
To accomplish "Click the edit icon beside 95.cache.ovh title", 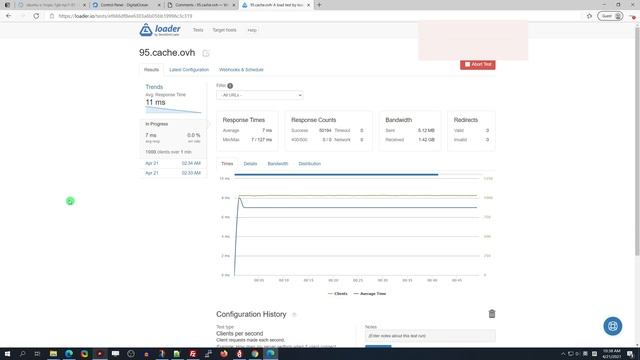I will click(x=206, y=53).
